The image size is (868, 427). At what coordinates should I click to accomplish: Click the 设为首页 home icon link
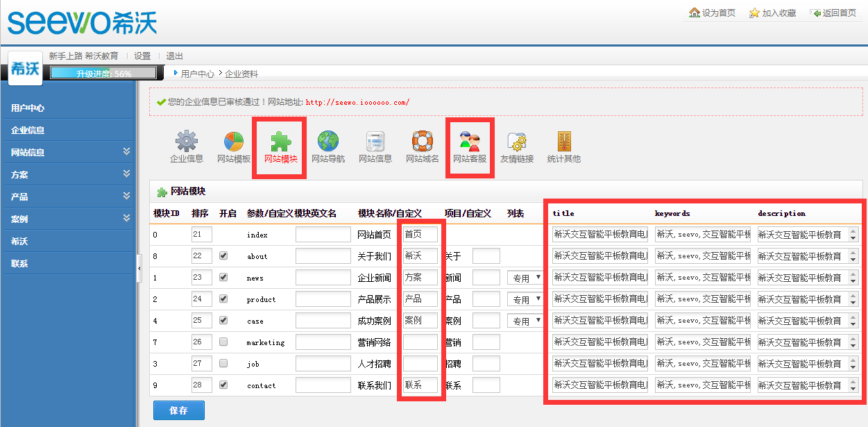pos(712,13)
